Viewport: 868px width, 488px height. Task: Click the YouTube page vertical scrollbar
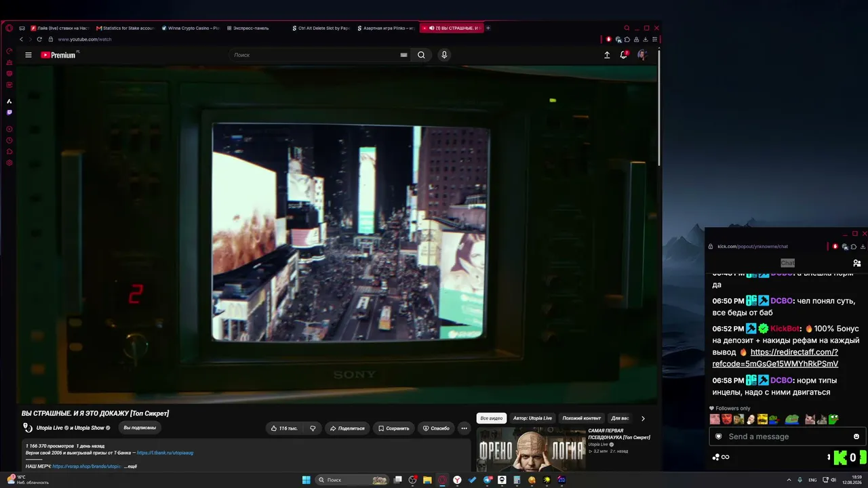pos(660,108)
